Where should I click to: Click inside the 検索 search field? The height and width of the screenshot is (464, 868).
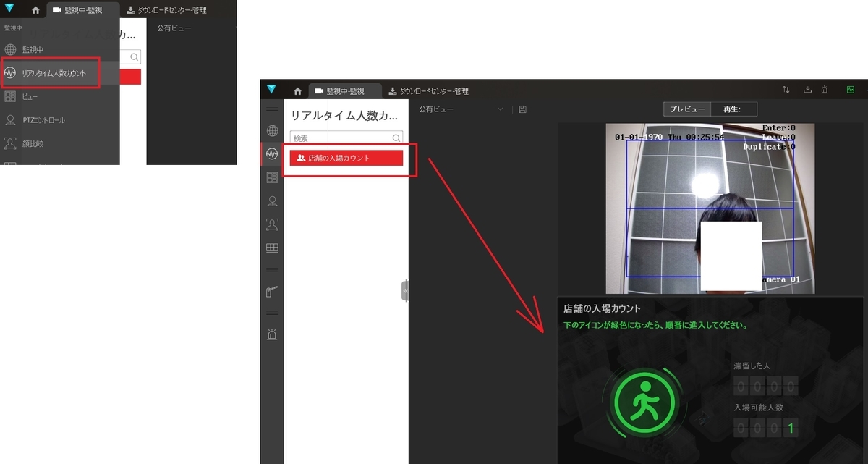click(340, 138)
